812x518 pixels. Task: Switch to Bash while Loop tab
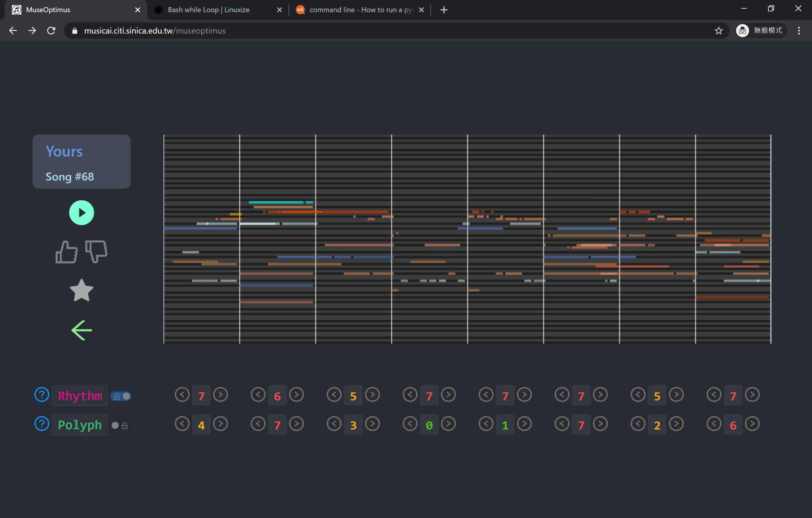209,10
